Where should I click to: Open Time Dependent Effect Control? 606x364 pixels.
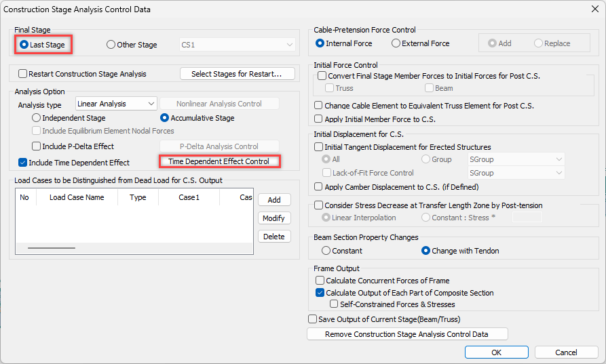[x=219, y=161]
